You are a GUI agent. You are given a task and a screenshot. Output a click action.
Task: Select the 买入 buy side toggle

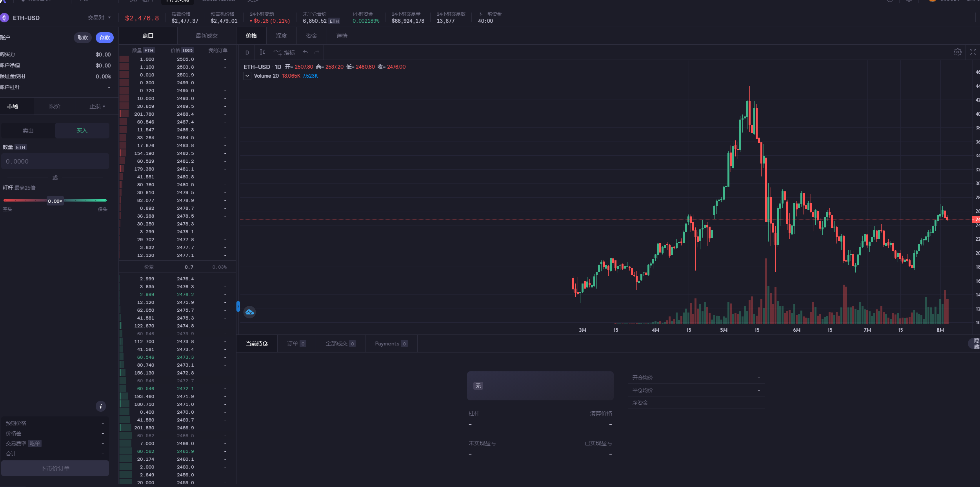(x=82, y=131)
